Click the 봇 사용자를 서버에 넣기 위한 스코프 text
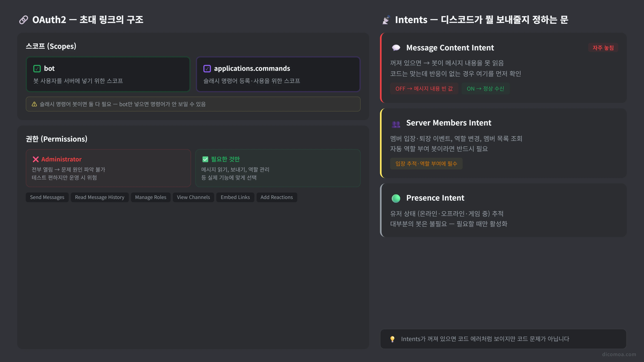644x362 pixels. [x=78, y=81]
